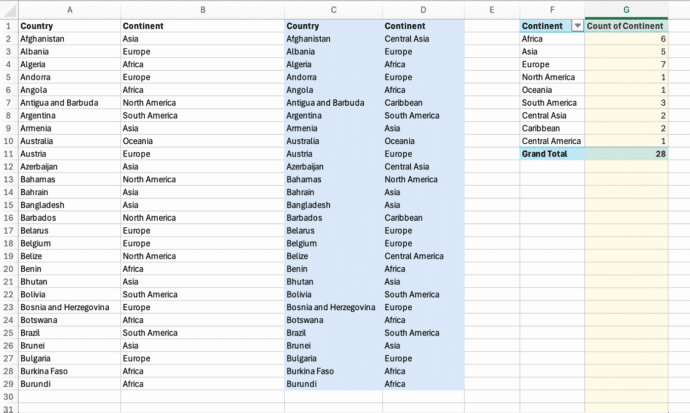Click the Continent header in column B
Screen dimensions: 690x413
[146, 25]
